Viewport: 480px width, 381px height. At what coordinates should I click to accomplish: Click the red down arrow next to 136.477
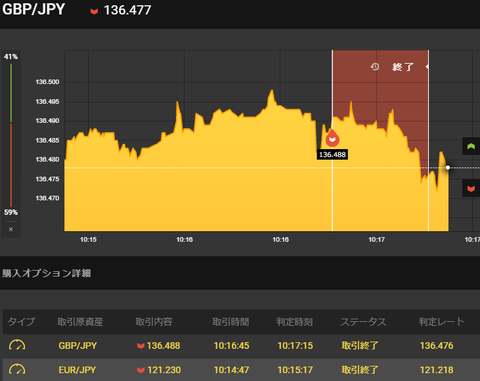coord(94,11)
